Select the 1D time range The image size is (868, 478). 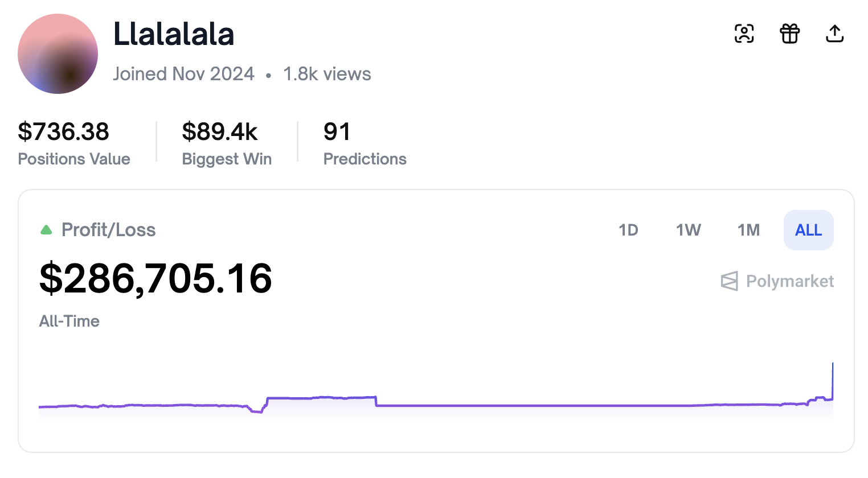(628, 230)
